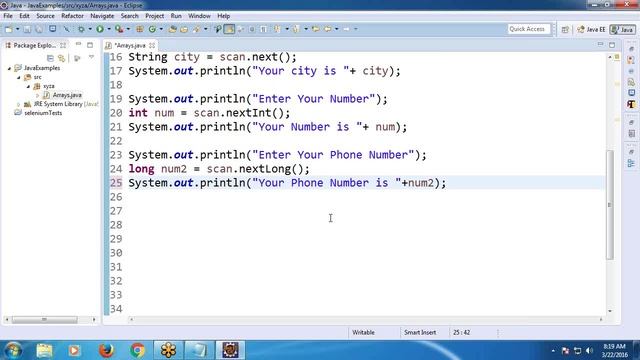Open the File menu
The image size is (640, 360).
point(8,16)
